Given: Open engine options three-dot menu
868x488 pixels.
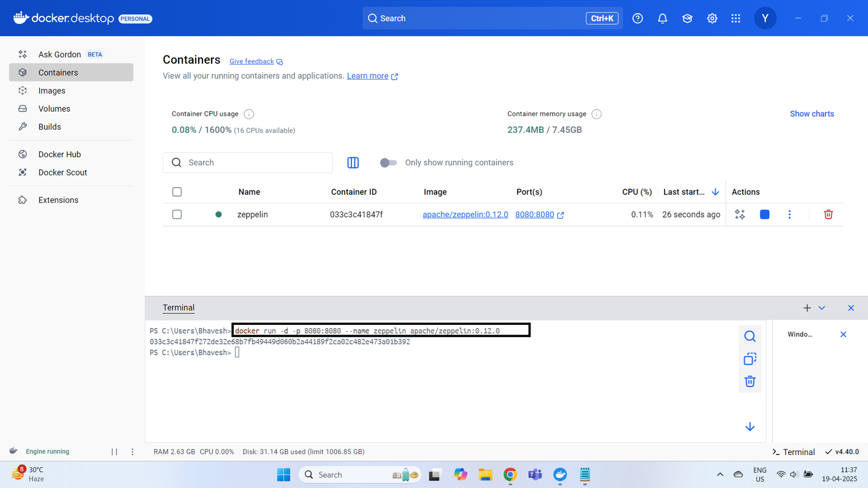Looking at the screenshot, I should coord(132,452).
